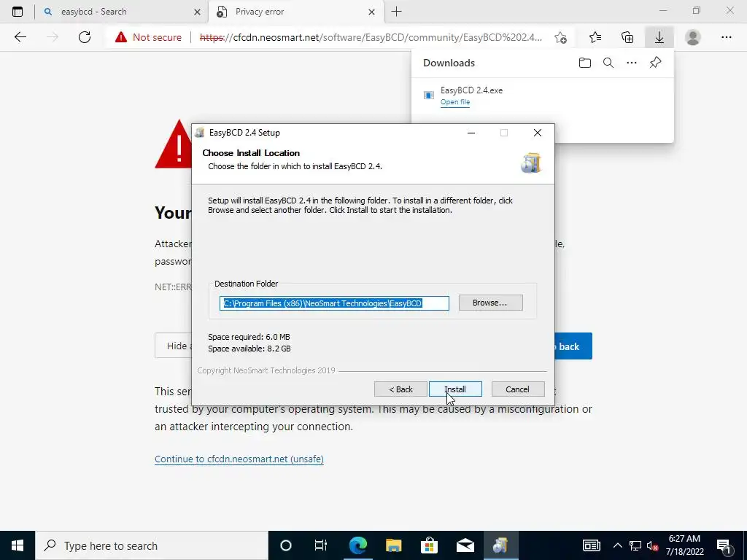Search downloads with magnifier icon
The width and height of the screenshot is (747, 560).
[x=608, y=63]
